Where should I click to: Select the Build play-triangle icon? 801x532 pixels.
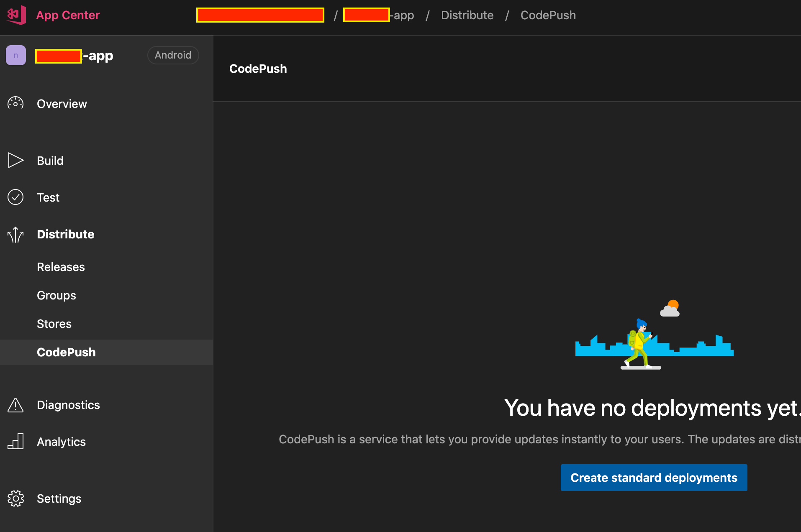pyautogui.click(x=15, y=160)
